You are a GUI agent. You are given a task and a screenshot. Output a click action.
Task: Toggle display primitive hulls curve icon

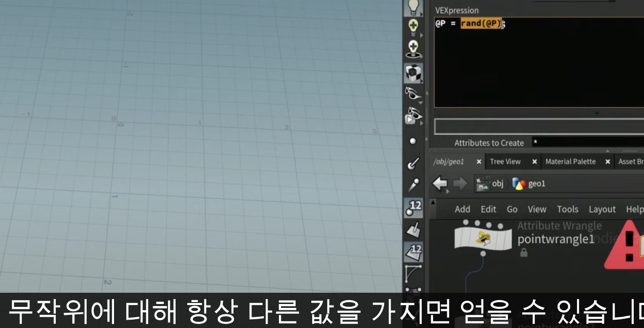click(413, 273)
